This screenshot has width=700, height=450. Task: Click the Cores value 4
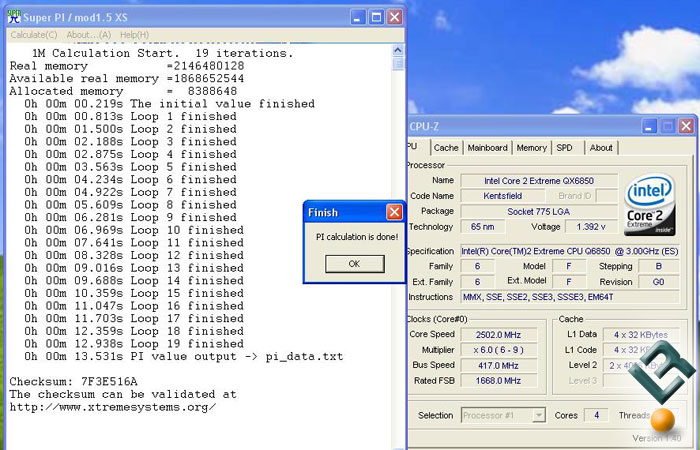pyautogui.click(x=596, y=416)
